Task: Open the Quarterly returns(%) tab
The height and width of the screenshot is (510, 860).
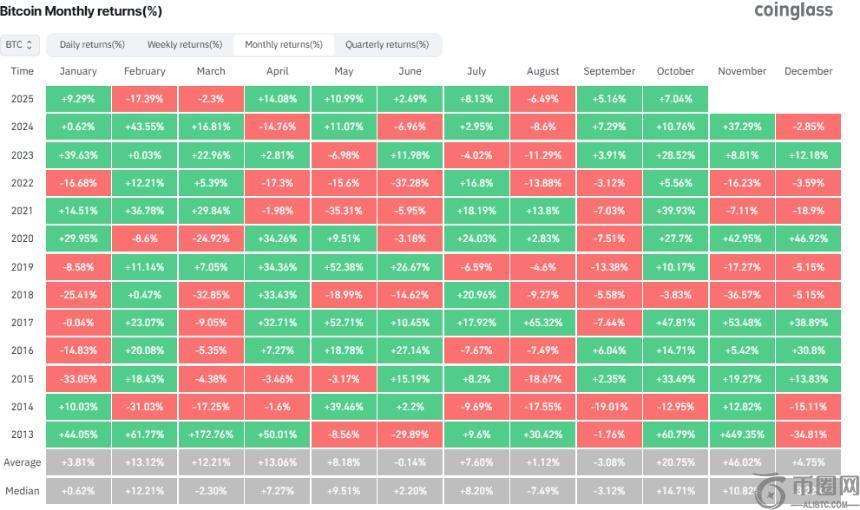Action: point(387,45)
